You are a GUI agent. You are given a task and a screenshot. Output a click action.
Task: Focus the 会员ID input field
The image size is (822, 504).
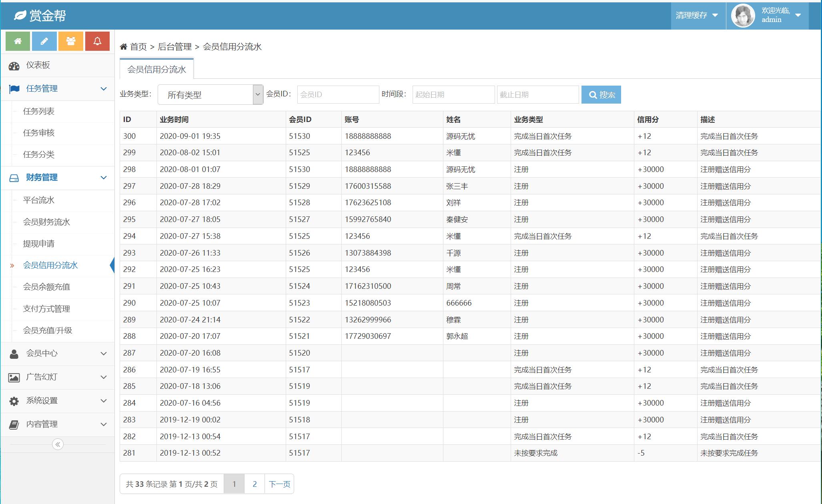(338, 95)
